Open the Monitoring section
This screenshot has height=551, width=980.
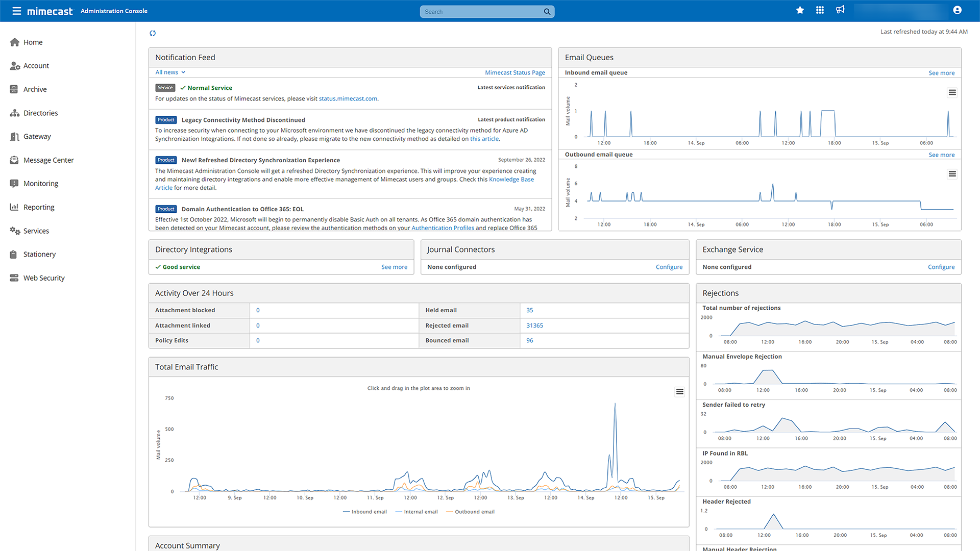(x=15, y=183)
